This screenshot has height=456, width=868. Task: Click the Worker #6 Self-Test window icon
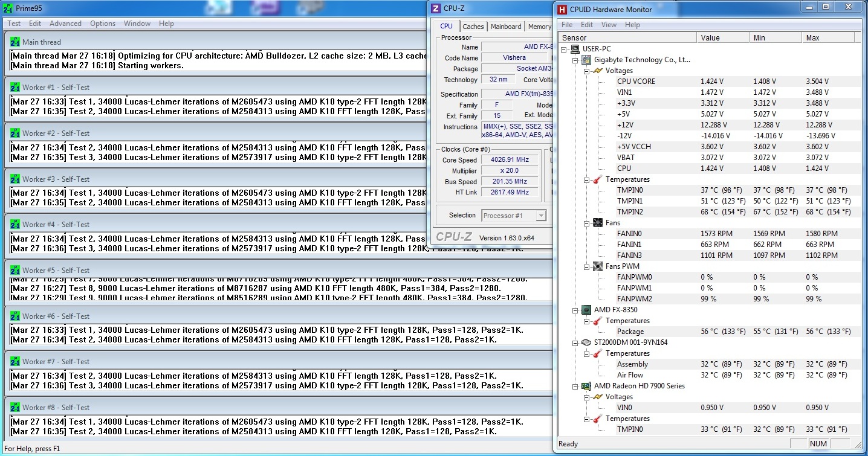[x=15, y=316]
